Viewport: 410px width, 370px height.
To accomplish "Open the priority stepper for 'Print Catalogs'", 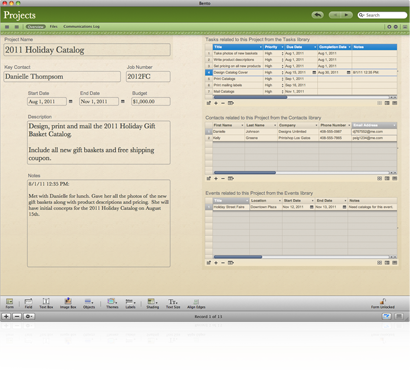I will pos(282,79).
